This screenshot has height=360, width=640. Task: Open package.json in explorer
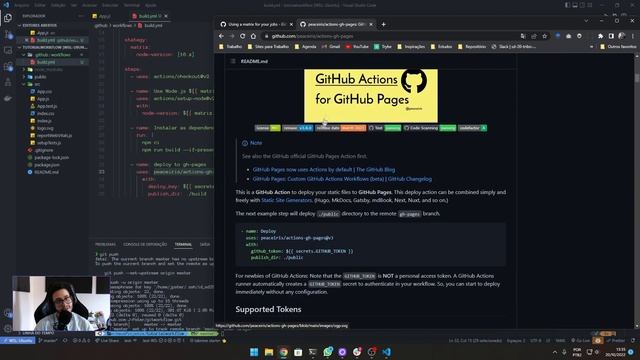click(x=47, y=165)
